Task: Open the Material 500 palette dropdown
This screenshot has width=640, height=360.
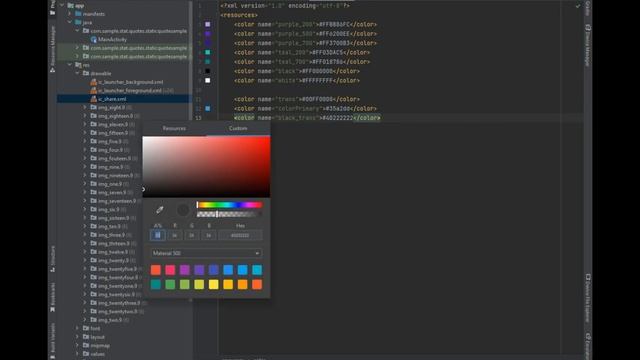Action: coord(206,253)
